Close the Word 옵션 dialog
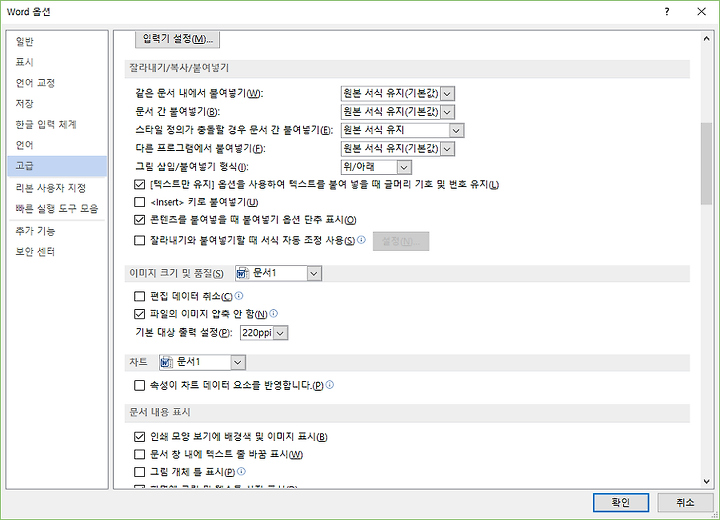Image resolution: width=720 pixels, height=520 pixels. (701, 11)
